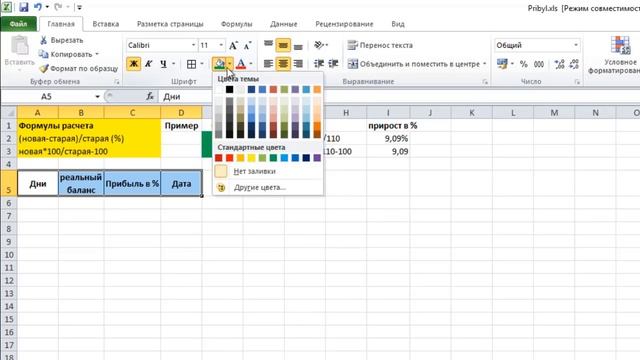The image size is (640, 360).
Task: Open the Name Box A5 dropdown
Action: (x=97, y=96)
